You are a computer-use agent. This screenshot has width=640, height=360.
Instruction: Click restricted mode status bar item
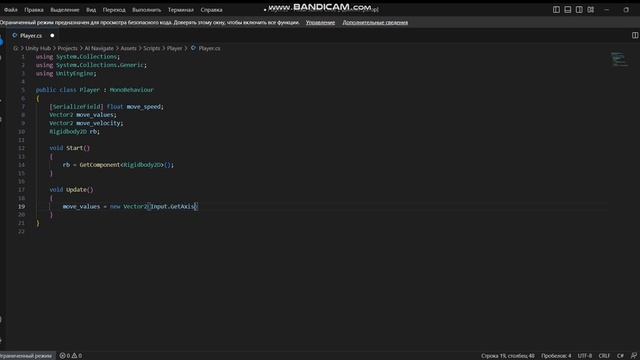26,356
